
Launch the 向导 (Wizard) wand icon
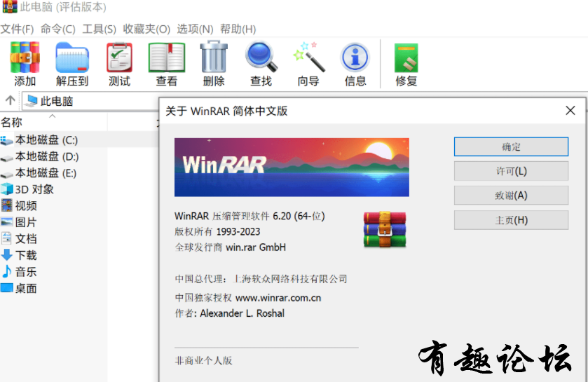[x=309, y=57]
